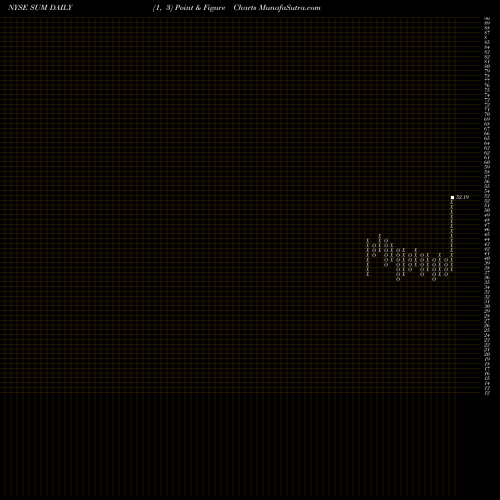Click the Charts MunafaSutra.com text
The image size is (500, 500).
[x=277, y=8]
